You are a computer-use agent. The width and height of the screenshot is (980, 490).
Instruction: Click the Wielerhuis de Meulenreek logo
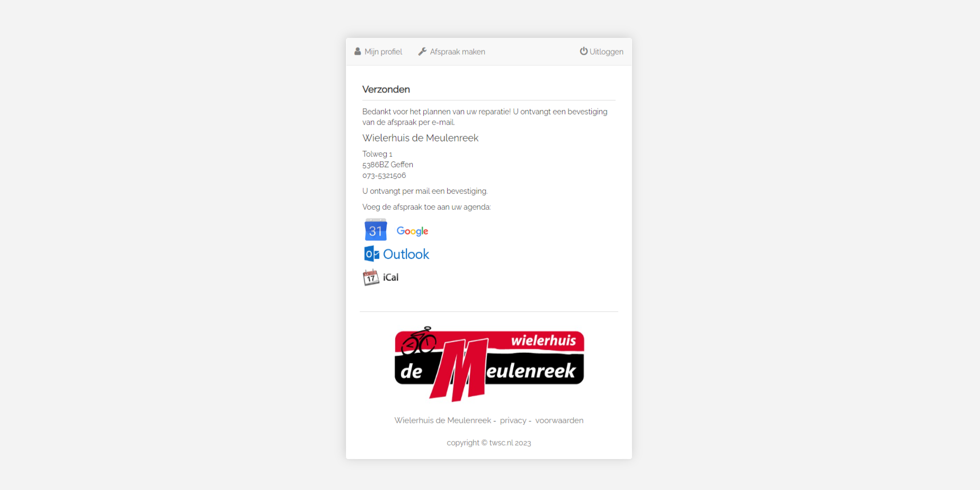coord(489,363)
